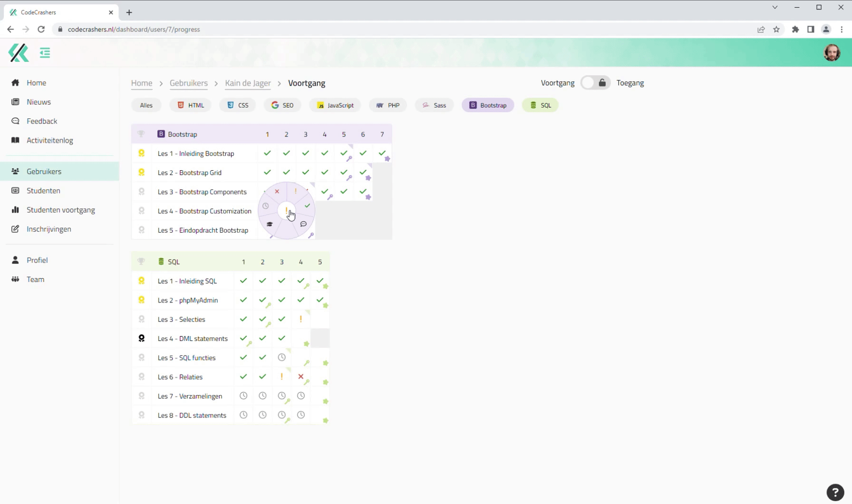Image resolution: width=852 pixels, height=504 pixels.
Task: Pick the graduation cap in the radial menu
Action: point(270,224)
